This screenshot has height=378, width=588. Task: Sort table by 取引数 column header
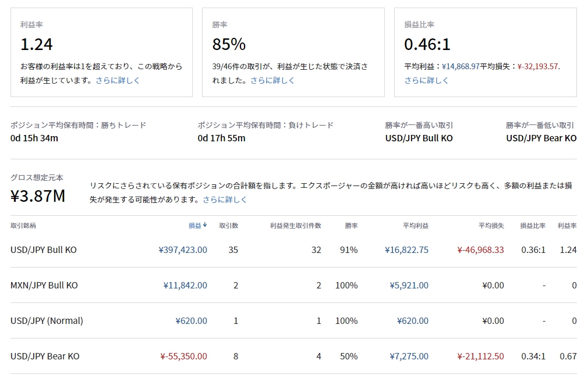click(x=228, y=226)
